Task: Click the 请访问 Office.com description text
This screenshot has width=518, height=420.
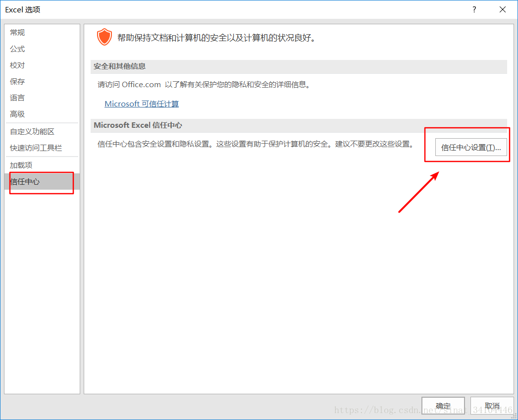Action: pos(205,85)
